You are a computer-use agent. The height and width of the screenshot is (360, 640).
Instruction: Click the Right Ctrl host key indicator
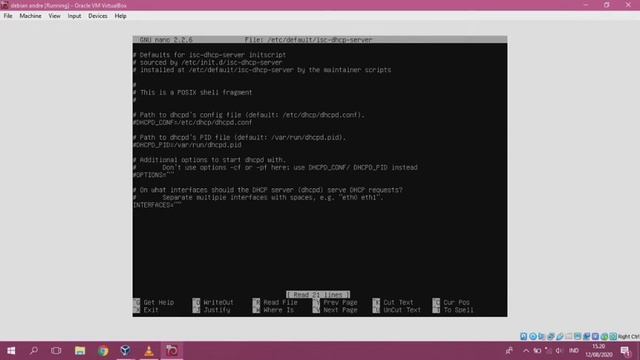tap(629, 336)
